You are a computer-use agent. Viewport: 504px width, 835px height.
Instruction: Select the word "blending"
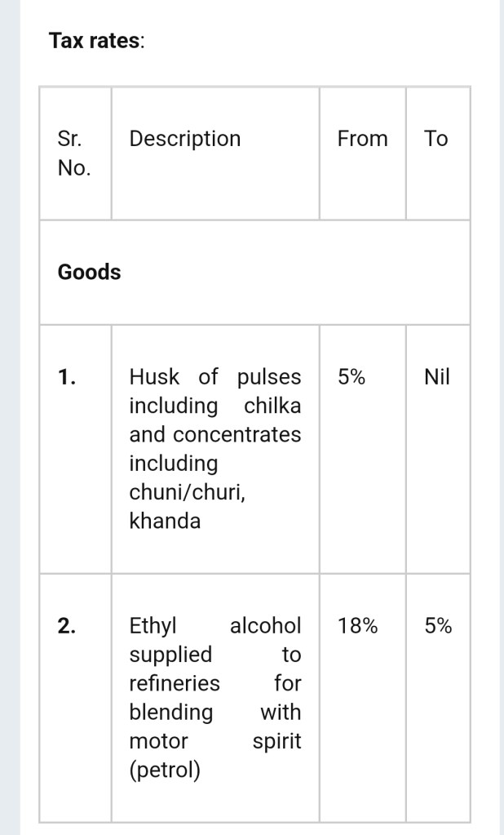pos(171,712)
